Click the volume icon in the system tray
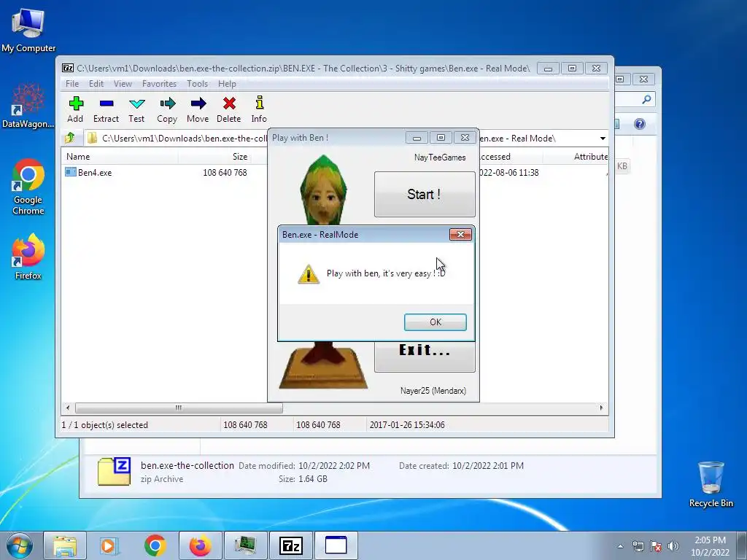This screenshot has height=560, width=747. 673,546
